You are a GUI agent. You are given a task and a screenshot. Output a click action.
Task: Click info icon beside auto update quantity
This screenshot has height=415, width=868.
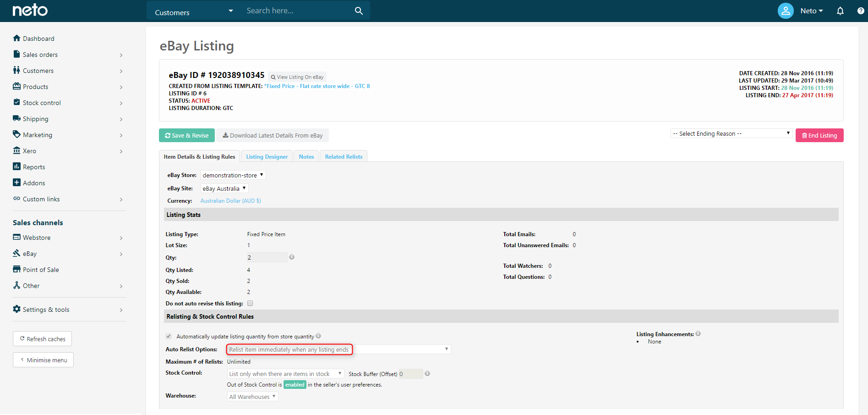coord(318,336)
